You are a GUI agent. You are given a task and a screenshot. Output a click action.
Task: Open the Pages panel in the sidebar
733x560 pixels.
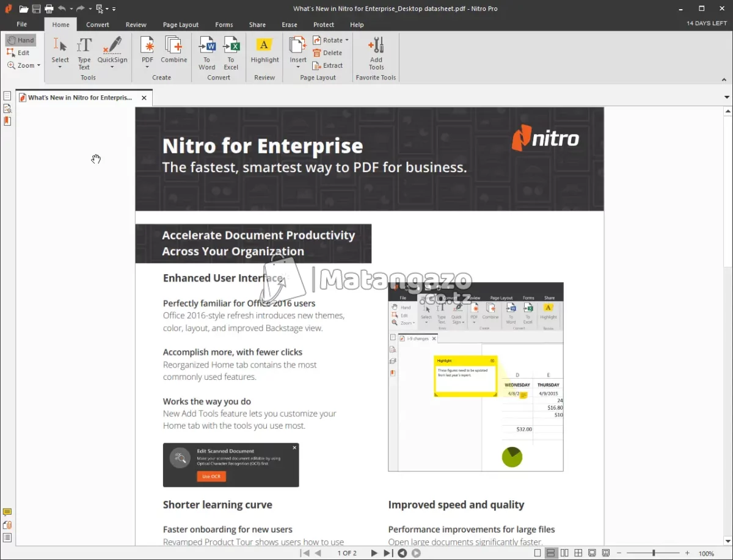click(x=8, y=96)
